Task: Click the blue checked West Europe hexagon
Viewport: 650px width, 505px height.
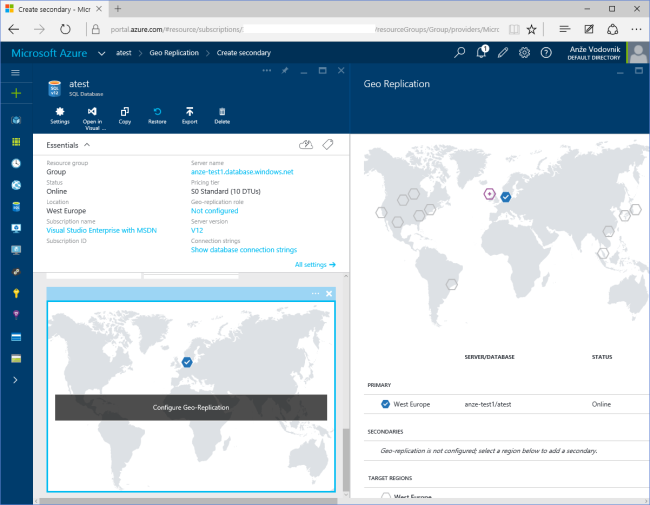Action: click(x=505, y=197)
